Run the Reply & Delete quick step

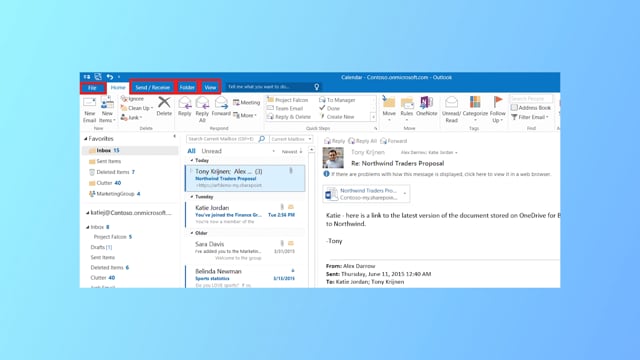[289, 117]
